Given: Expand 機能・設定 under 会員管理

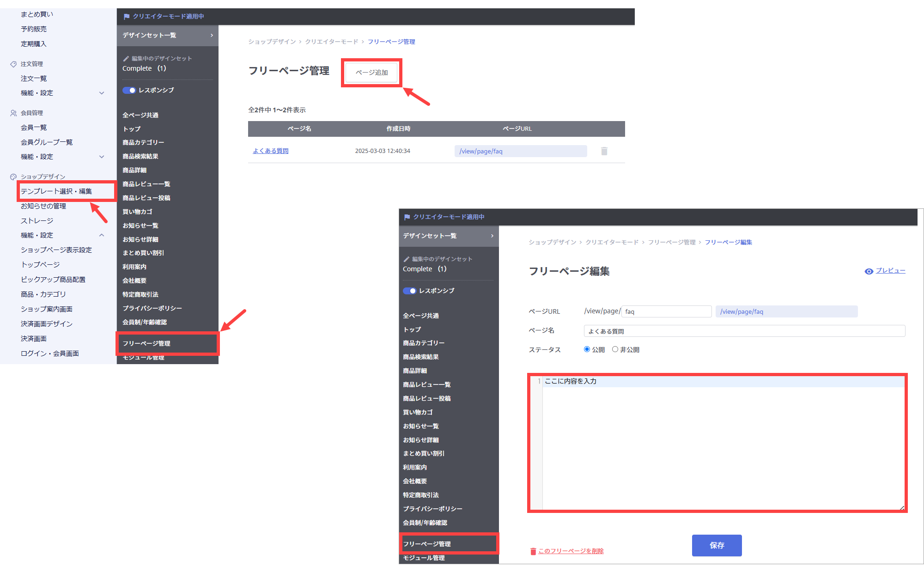Looking at the screenshot, I should click(x=102, y=157).
